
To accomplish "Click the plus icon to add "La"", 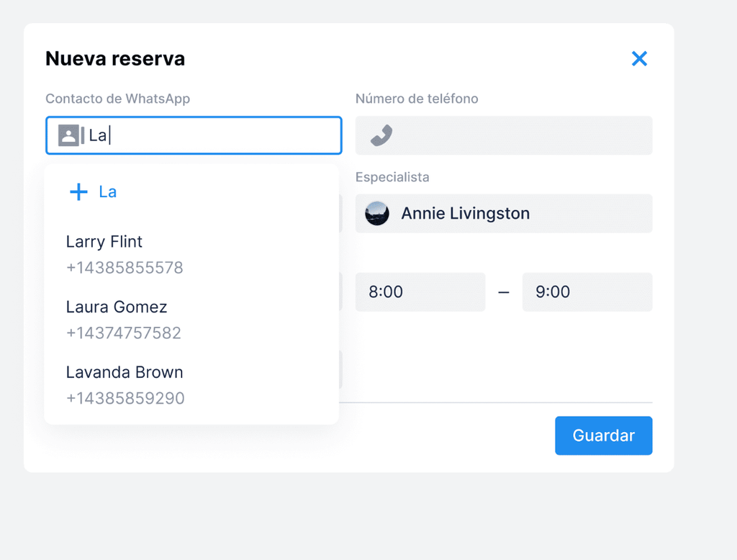I will pos(78,191).
